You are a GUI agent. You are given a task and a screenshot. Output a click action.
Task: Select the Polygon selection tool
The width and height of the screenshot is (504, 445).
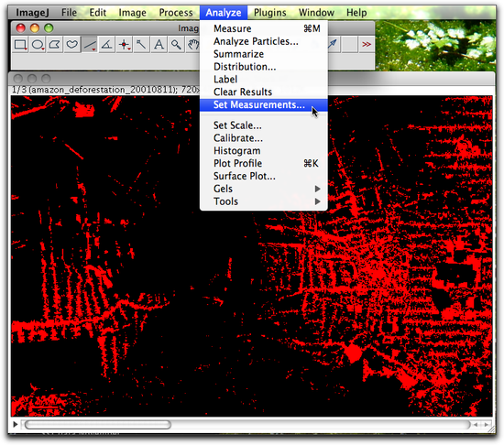(55, 45)
